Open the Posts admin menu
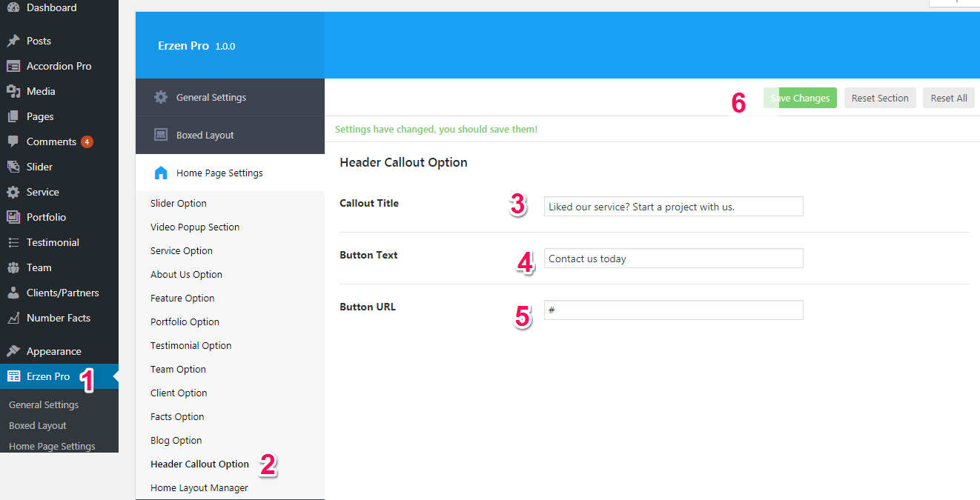 click(x=59, y=41)
